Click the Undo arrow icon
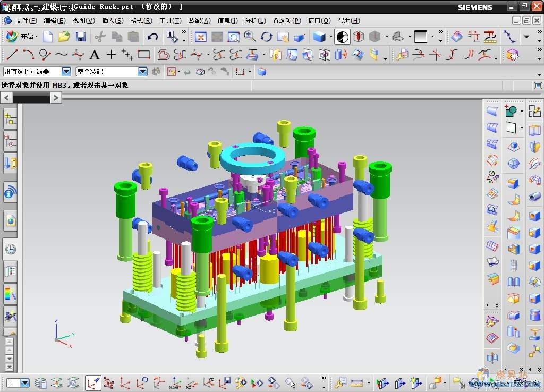The height and width of the screenshot is (392, 544). click(153, 37)
